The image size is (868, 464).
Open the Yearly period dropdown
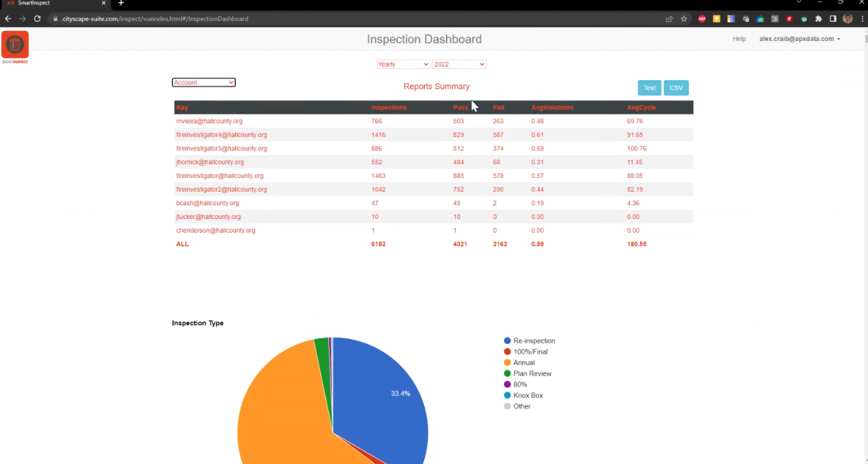[x=403, y=64]
